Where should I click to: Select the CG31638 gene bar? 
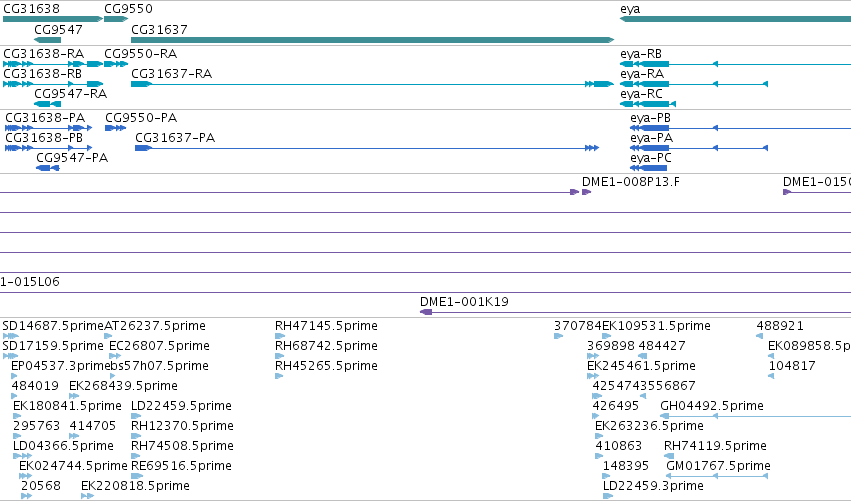[x=53, y=19]
